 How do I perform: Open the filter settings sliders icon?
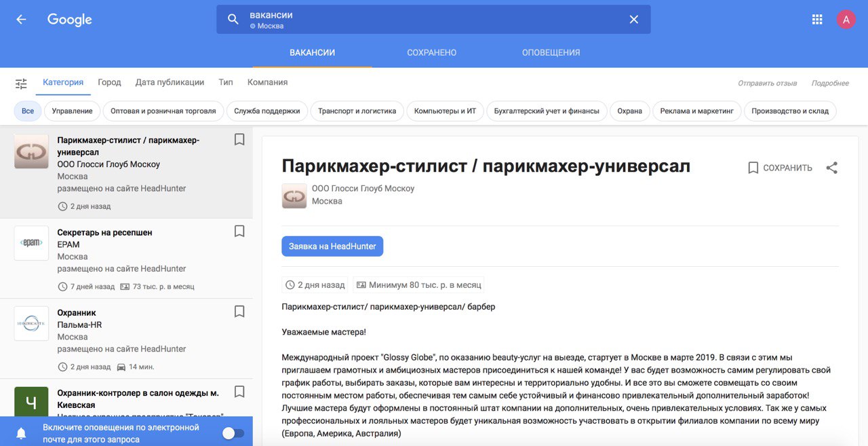pos(22,83)
